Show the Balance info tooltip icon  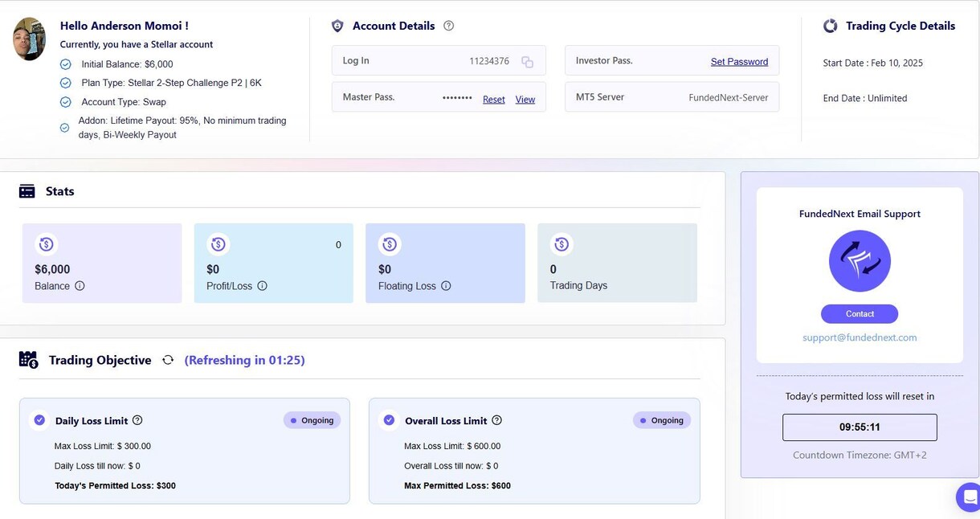(80, 286)
